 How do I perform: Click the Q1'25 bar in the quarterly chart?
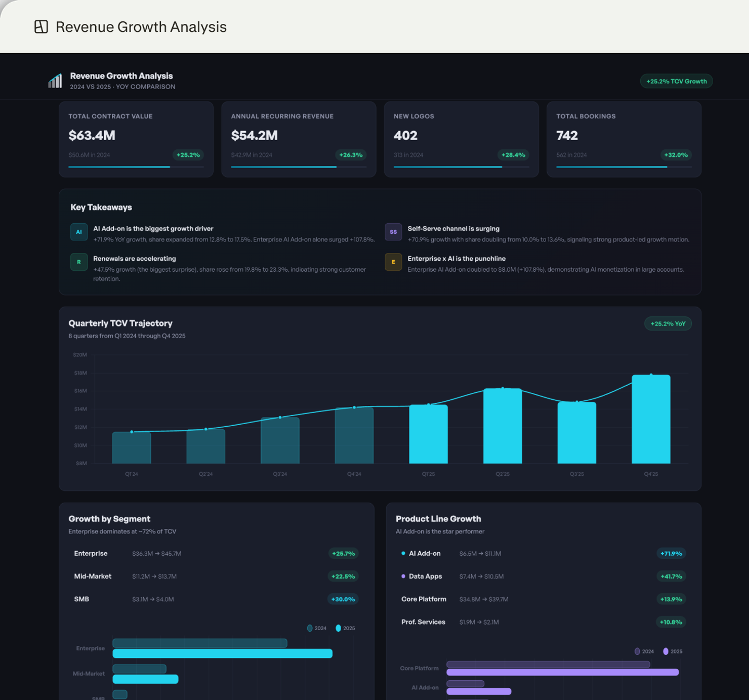tap(429, 434)
